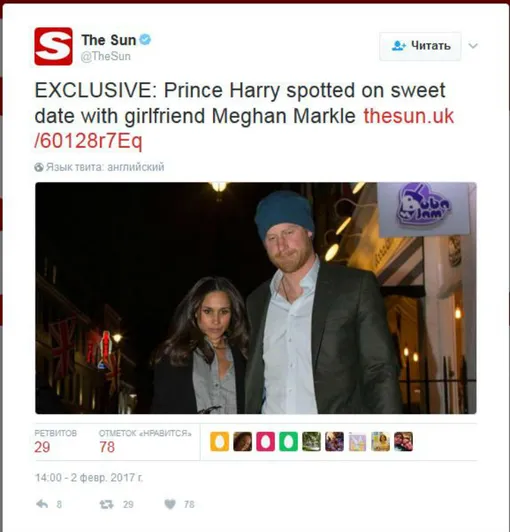
Task: Open the last avatar in likers row
Action: pos(403,441)
